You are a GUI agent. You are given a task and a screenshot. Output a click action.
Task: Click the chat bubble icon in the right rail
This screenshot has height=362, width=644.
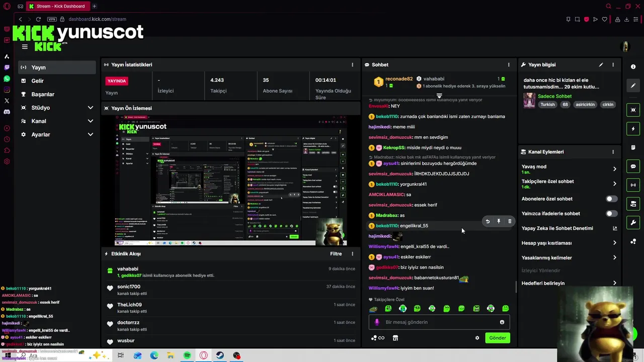pos(633,166)
